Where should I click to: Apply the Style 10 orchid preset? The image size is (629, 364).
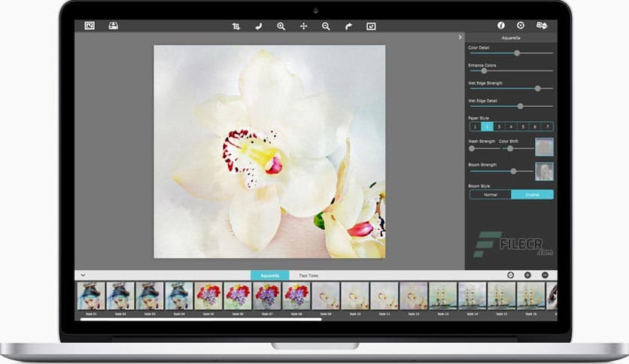click(x=355, y=296)
